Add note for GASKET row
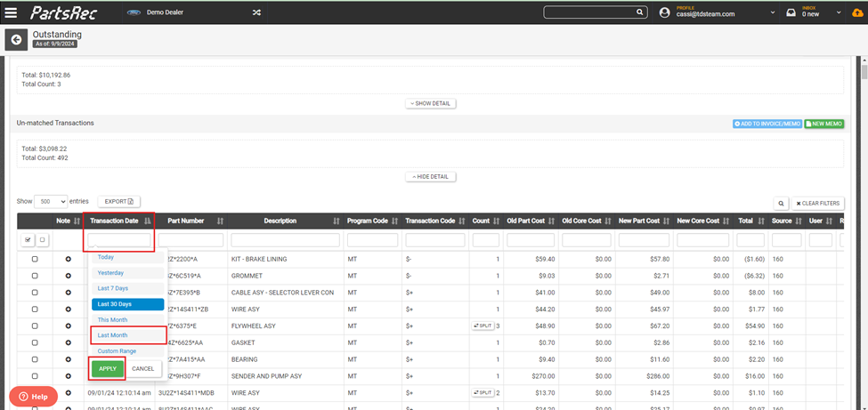 68,342
